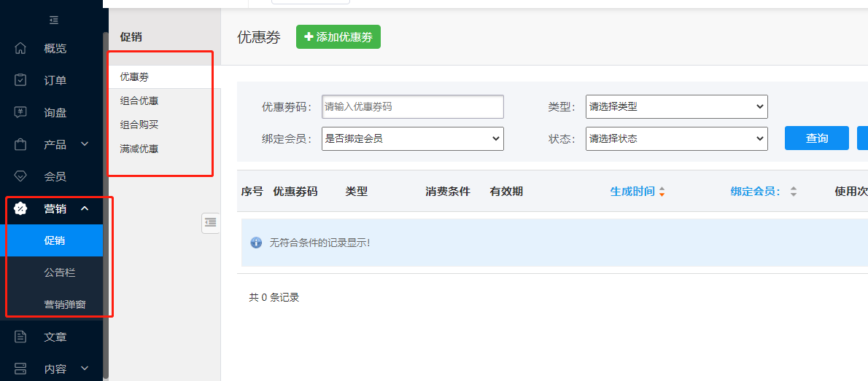868x381 pixels.
Task: Collapse the main sidebar via top icon
Action: click(x=54, y=20)
